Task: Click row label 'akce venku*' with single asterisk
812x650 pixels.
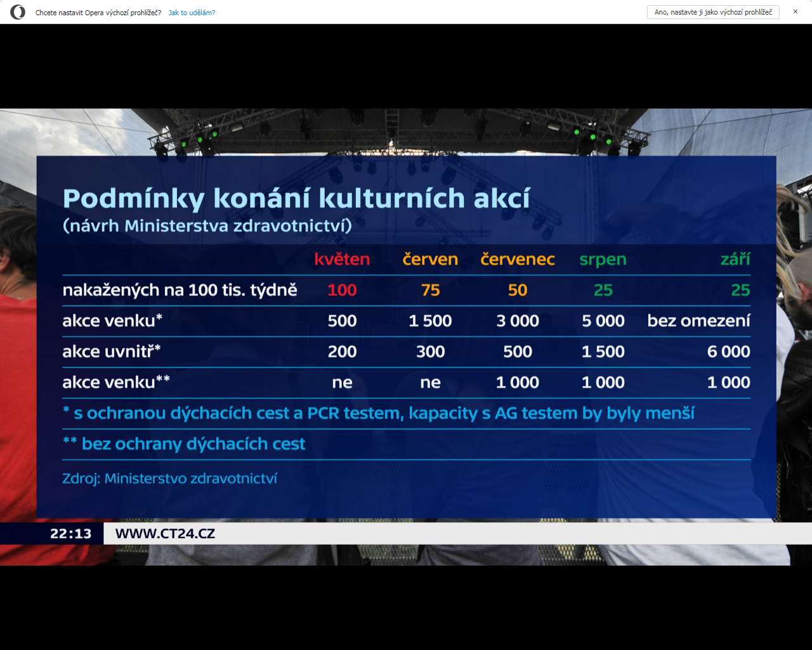Action: pyautogui.click(x=112, y=321)
